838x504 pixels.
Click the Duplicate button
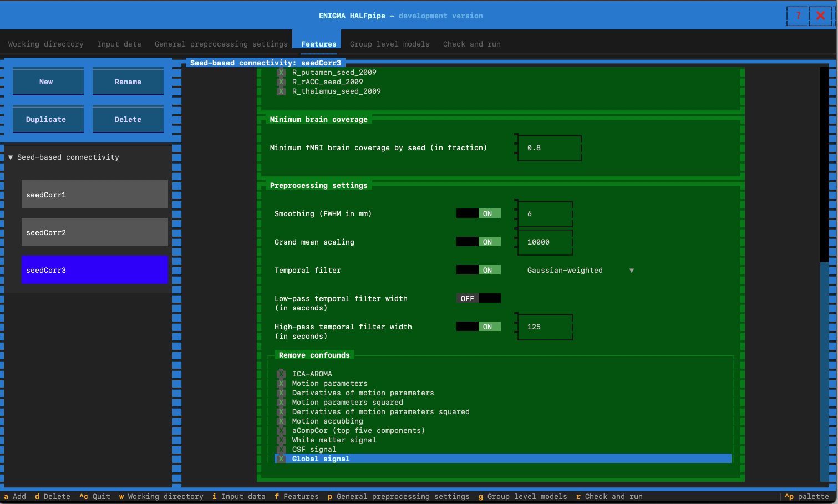[x=48, y=119]
